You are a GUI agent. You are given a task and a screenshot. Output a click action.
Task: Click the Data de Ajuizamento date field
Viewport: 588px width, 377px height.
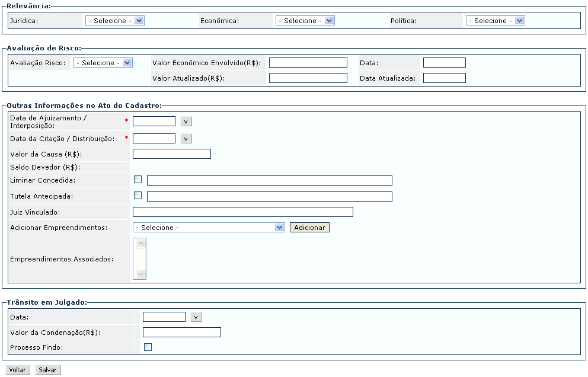pyautogui.click(x=154, y=121)
